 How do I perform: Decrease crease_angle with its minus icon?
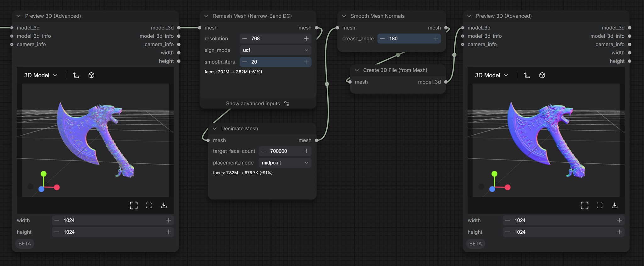pos(382,39)
